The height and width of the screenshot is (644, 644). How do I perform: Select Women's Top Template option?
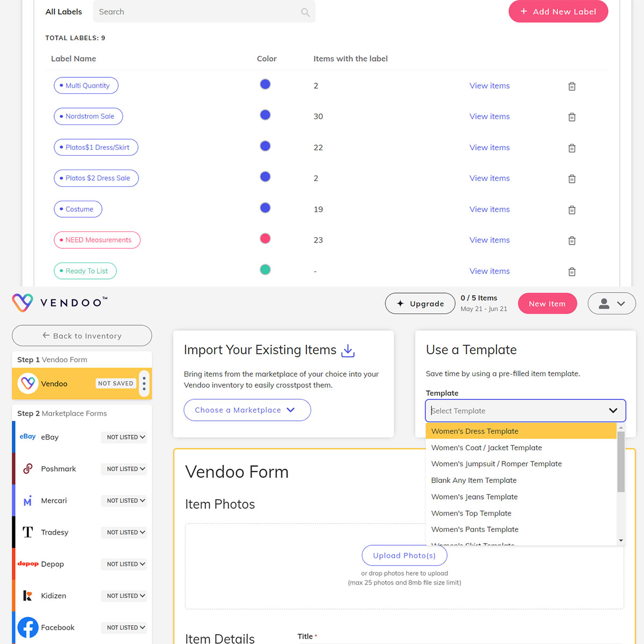(521, 513)
